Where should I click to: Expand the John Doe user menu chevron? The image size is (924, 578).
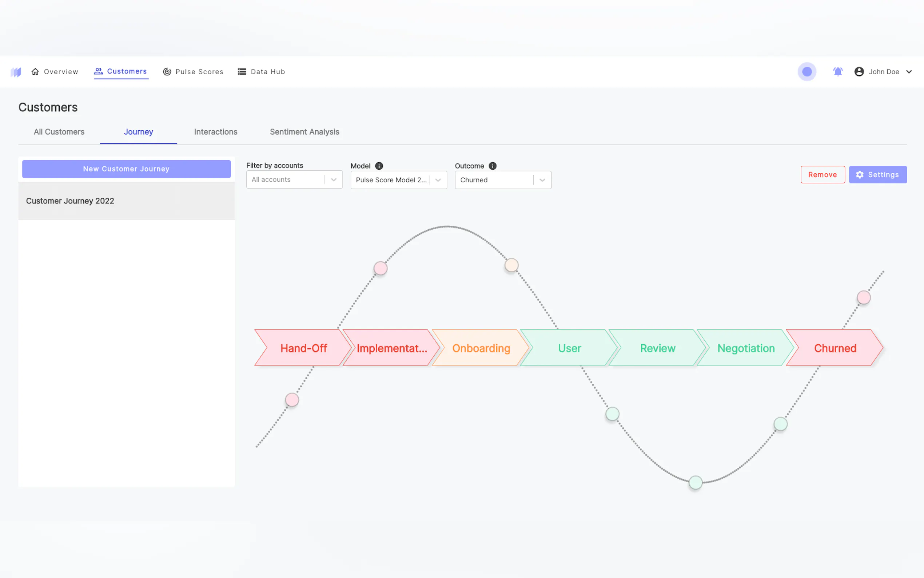click(909, 71)
